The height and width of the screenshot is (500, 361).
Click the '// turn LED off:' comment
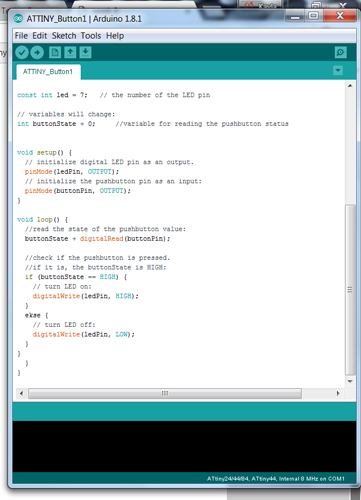click(x=64, y=325)
